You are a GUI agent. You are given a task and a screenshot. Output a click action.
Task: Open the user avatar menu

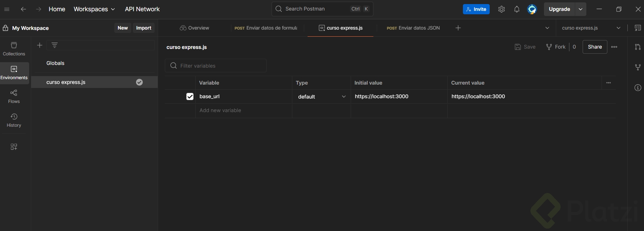[x=532, y=9]
